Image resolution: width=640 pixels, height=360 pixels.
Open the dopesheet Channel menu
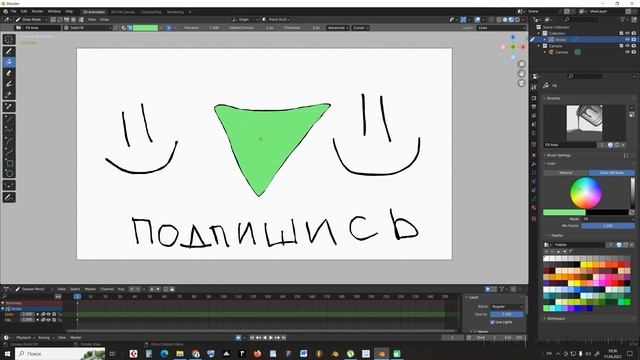(107, 289)
